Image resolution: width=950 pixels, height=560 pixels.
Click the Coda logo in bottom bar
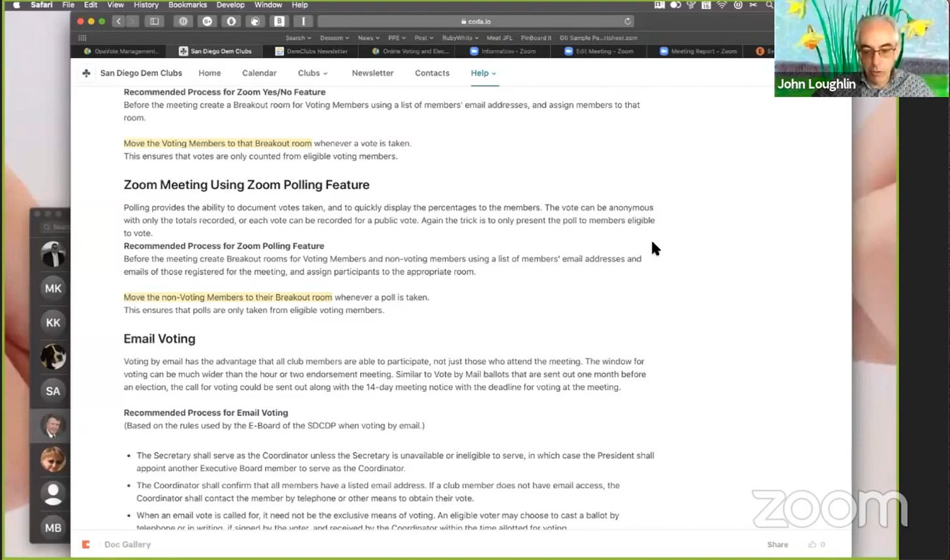click(85, 544)
